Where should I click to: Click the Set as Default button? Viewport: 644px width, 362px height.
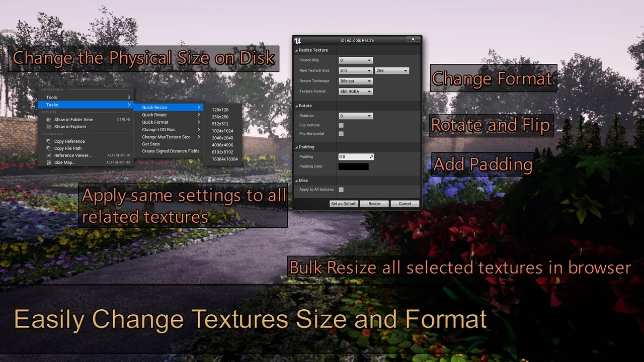pyautogui.click(x=344, y=204)
